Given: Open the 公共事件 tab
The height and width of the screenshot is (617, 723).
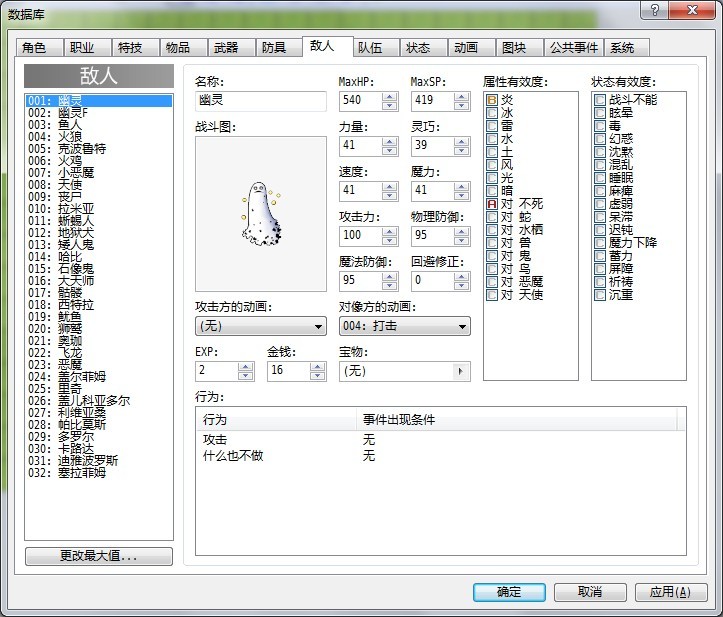Looking at the screenshot, I should (x=574, y=47).
